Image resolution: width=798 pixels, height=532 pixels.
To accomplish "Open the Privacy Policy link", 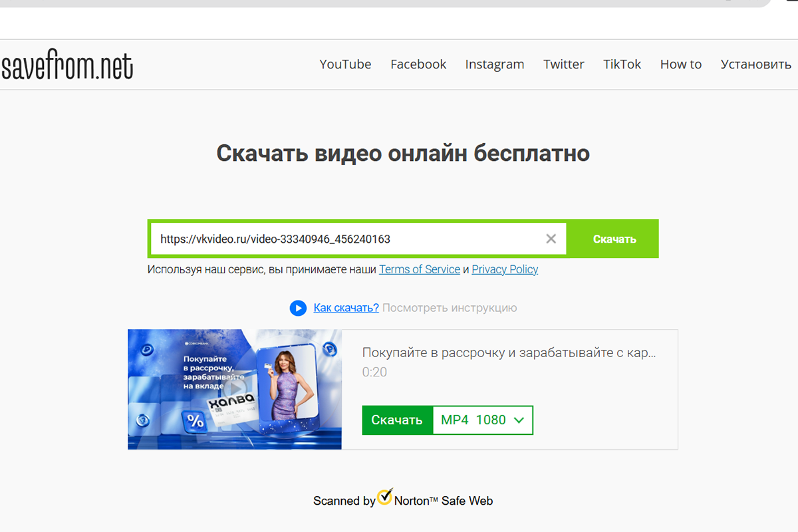I will pos(505,269).
